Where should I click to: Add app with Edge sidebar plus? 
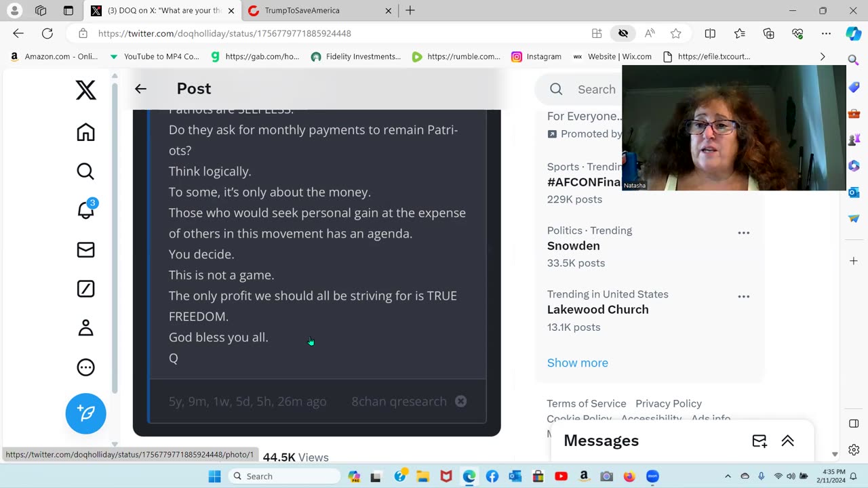point(854,261)
